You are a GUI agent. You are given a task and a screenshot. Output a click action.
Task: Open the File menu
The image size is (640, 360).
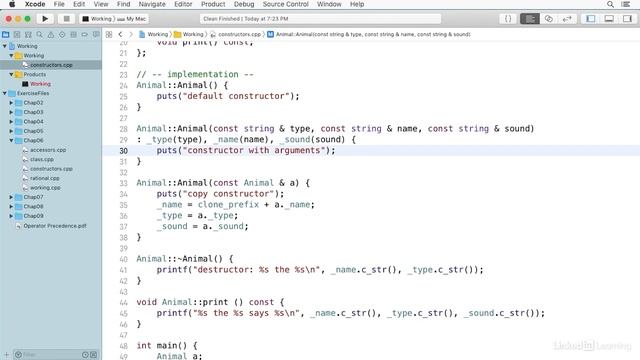tap(59, 4)
